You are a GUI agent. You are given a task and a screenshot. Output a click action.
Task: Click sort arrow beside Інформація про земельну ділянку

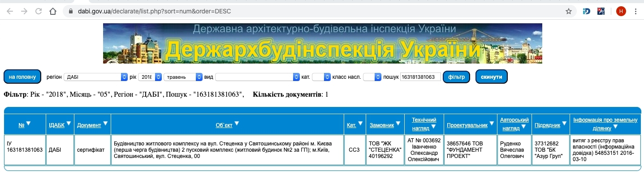[616, 128]
